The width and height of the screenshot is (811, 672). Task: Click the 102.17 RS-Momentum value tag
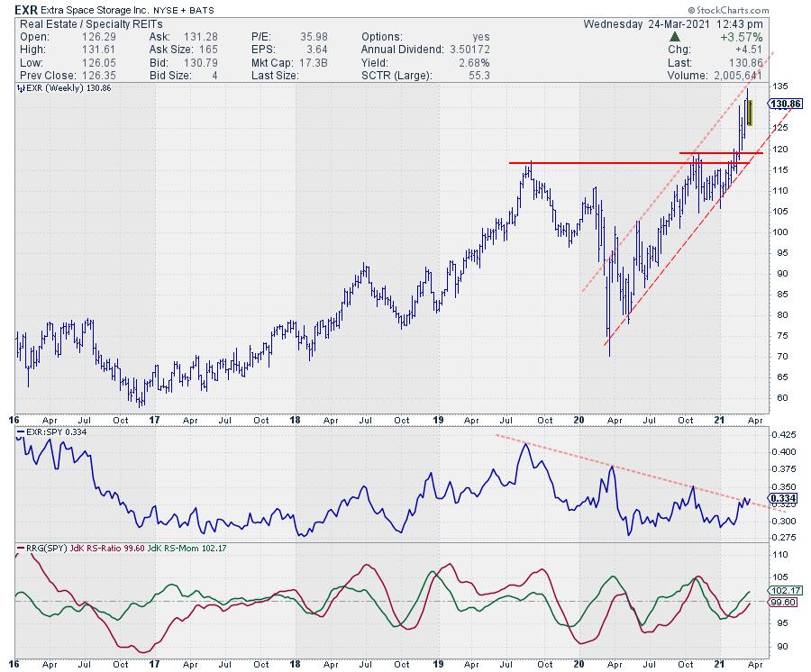point(780,592)
